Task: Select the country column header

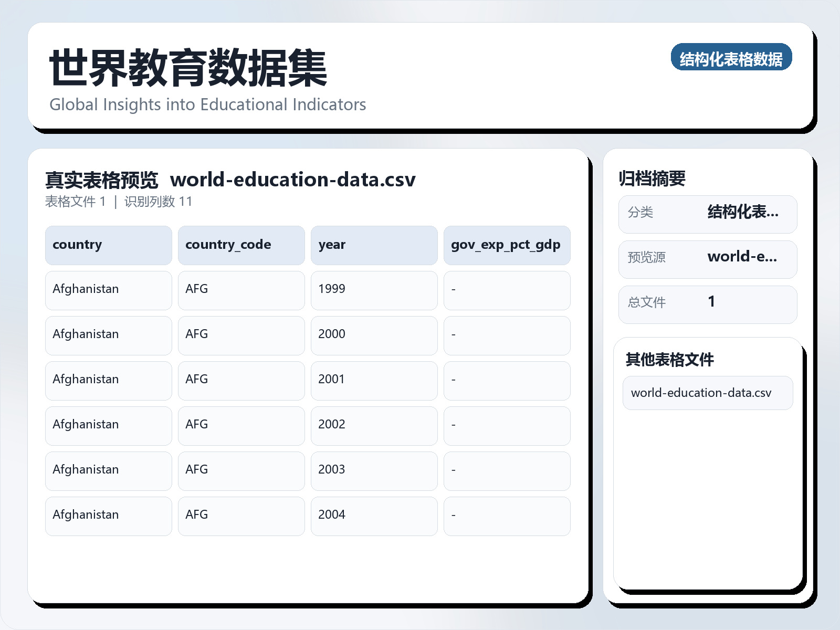Action: [x=108, y=245]
